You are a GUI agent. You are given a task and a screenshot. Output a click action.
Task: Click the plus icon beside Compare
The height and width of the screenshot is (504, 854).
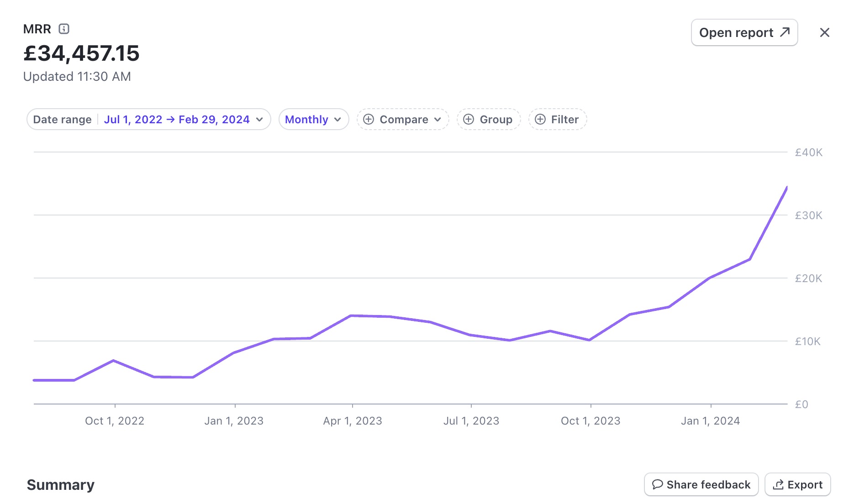(x=369, y=120)
